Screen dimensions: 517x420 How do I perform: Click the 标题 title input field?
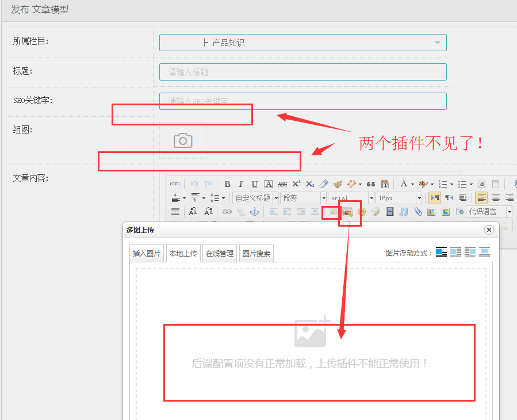coord(302,72)
